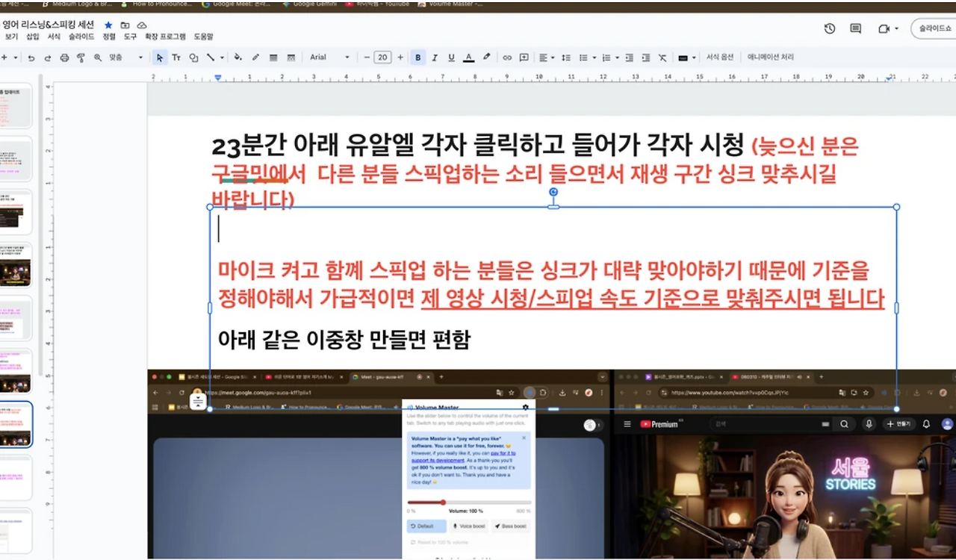This screenshot has width=956, height=560.
Task: Select the line tool
Action: pos(210,57)
